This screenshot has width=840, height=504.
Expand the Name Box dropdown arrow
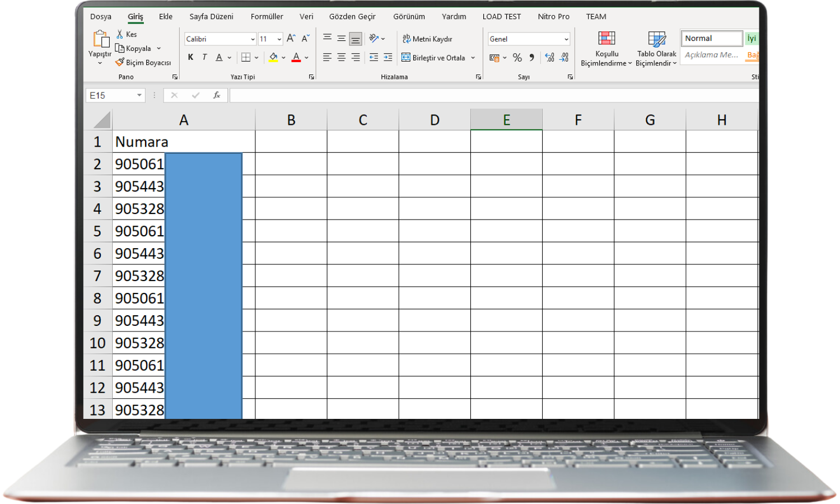[139, 95]
